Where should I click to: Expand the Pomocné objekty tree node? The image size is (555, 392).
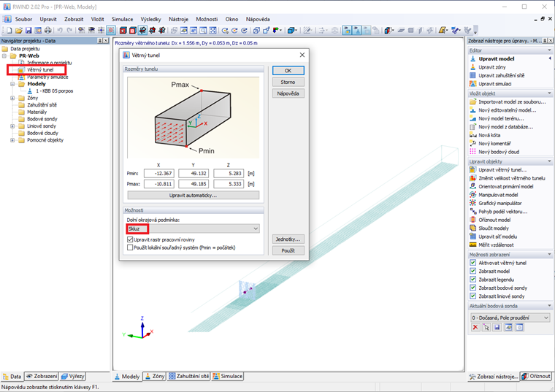(12, 140)
